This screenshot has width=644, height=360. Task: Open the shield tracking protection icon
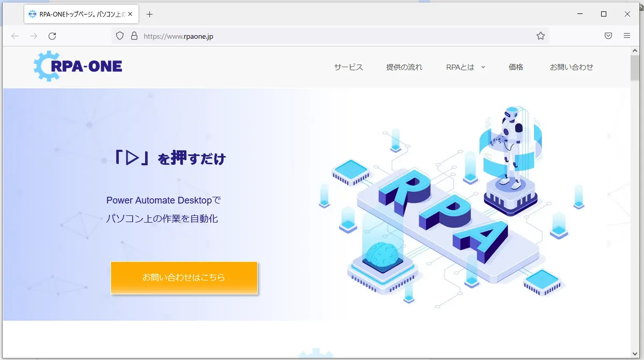point(120,36)
